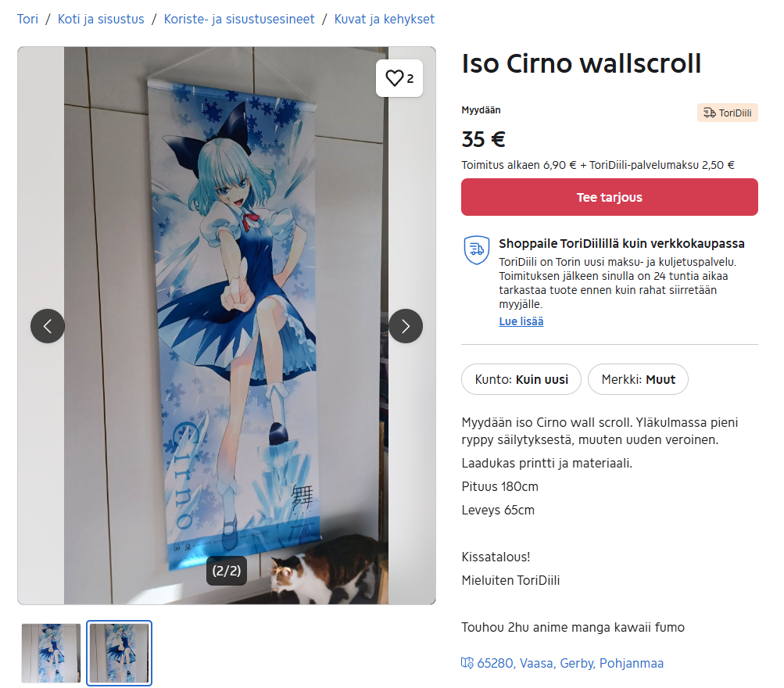
Task: Click the map pin location icon
Action: (x=467, y=663)
